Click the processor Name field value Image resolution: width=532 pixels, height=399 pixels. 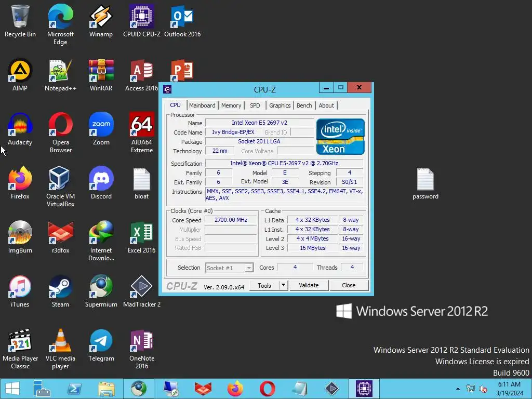260,123
